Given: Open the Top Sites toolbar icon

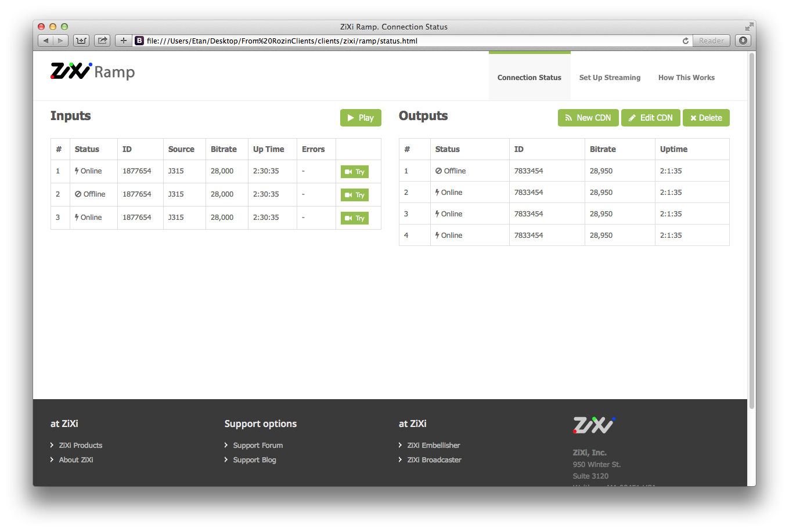Looking at the screenshot, I should tap(81, 41).
